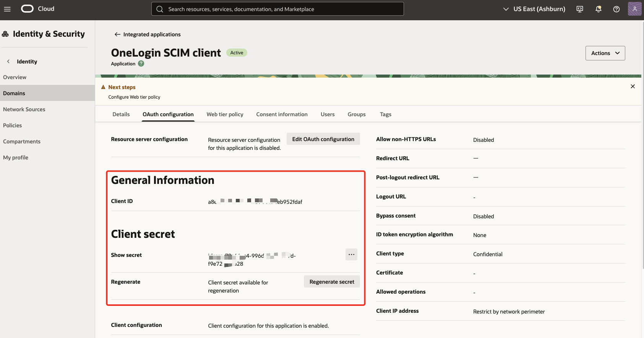The height and width of the screenshot is (338, 644).
Task: Open the Cloud Shell developer tools icon
Action: click(x=580, y=9)
